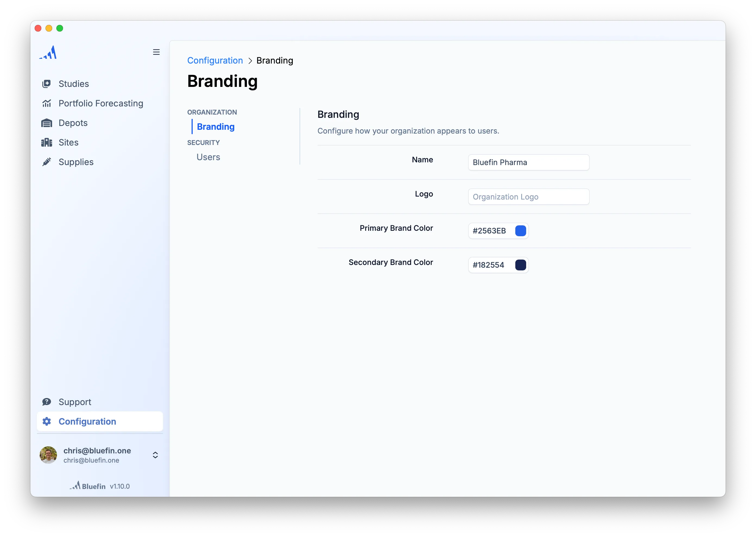Select the Branding organization tab
Image resolution: width=756 pixels, height=537 pixels.
215,127
